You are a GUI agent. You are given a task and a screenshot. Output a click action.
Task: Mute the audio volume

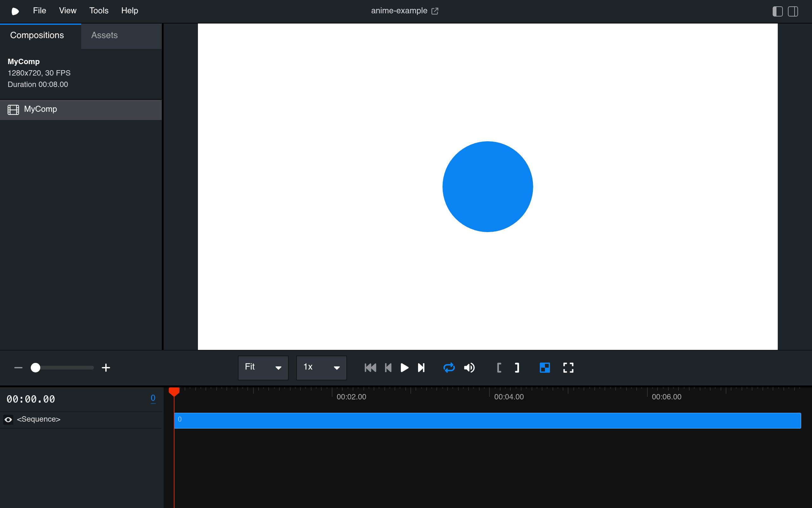click(469, 368)
